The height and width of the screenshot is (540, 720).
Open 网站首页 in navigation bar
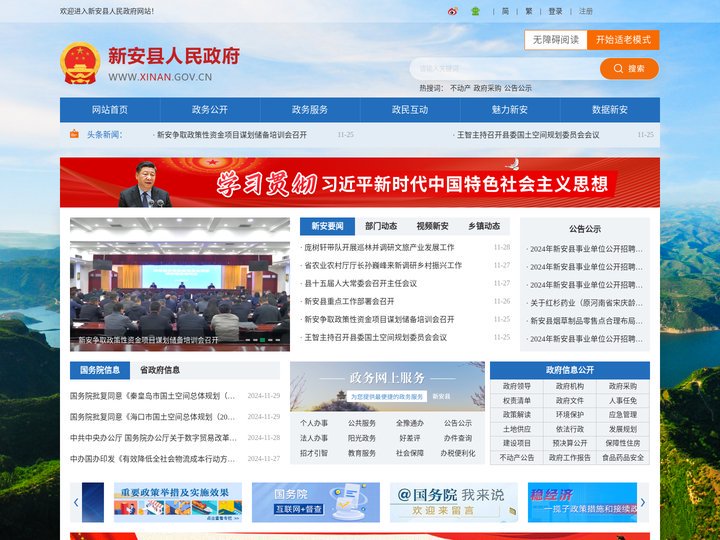click(x=110, y=110)
